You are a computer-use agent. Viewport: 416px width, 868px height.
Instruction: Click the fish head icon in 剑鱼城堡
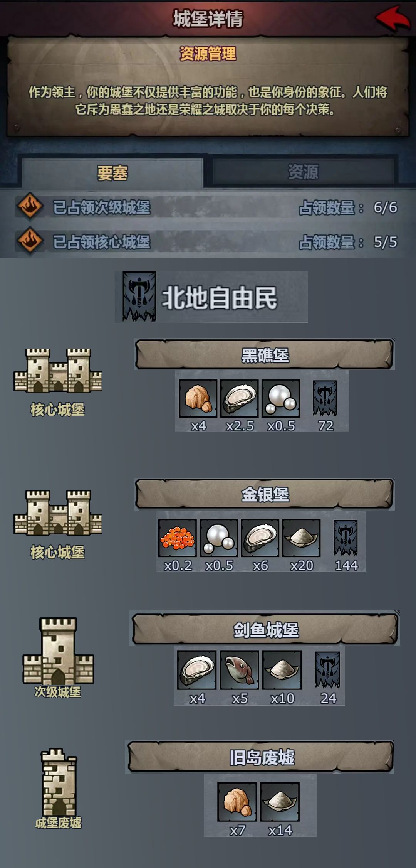[239, 670]
